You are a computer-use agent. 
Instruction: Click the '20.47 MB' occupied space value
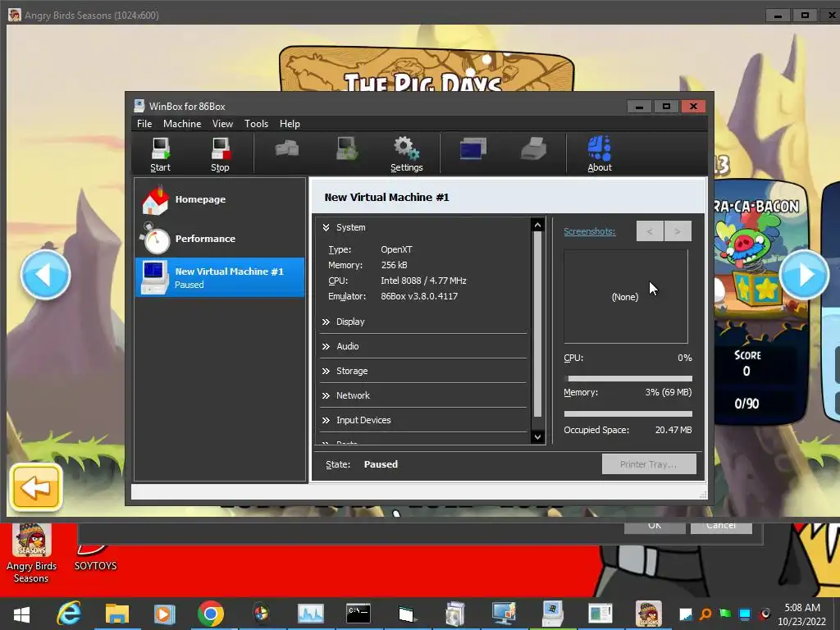coord(673,430)
